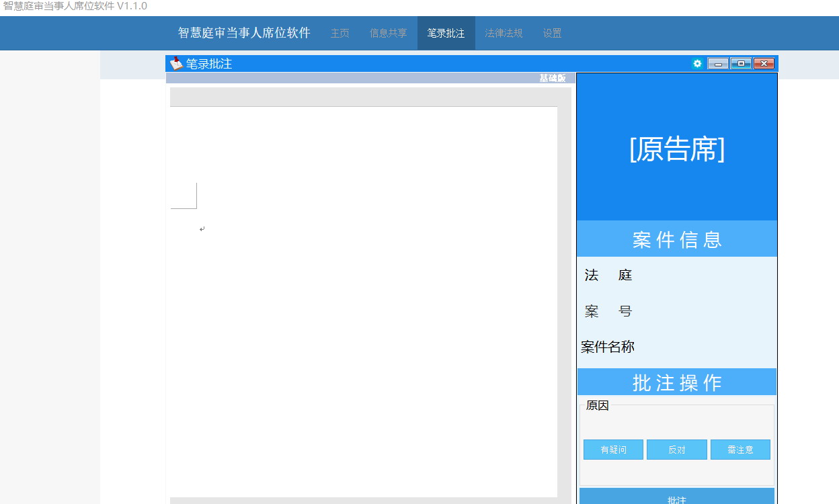Select the 笔录批注 navigation tab

coord(446,33)
